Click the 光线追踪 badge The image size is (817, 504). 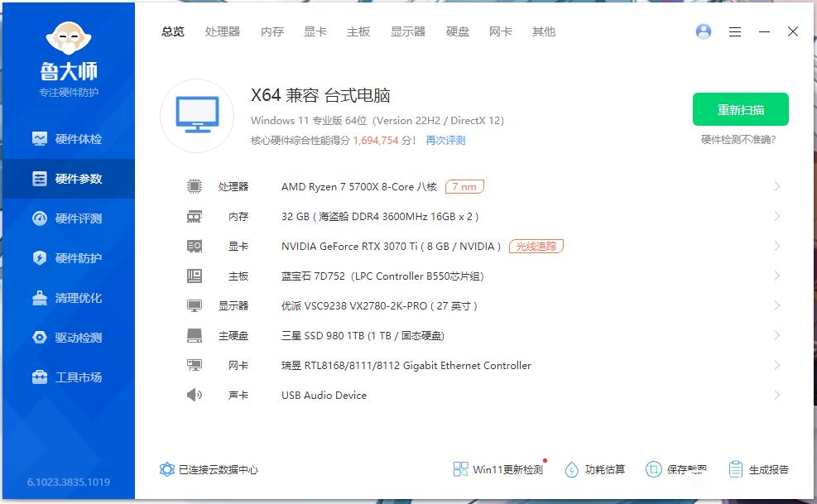(536, 246)
